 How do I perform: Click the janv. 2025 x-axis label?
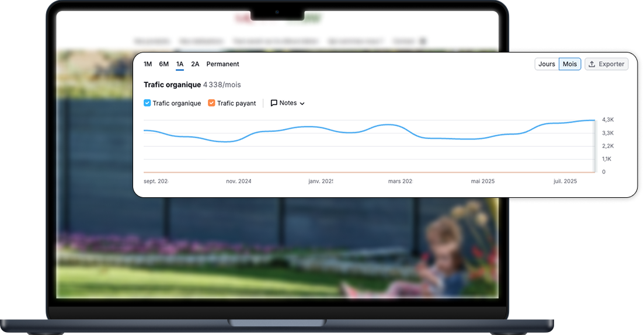tap(321, 182)
